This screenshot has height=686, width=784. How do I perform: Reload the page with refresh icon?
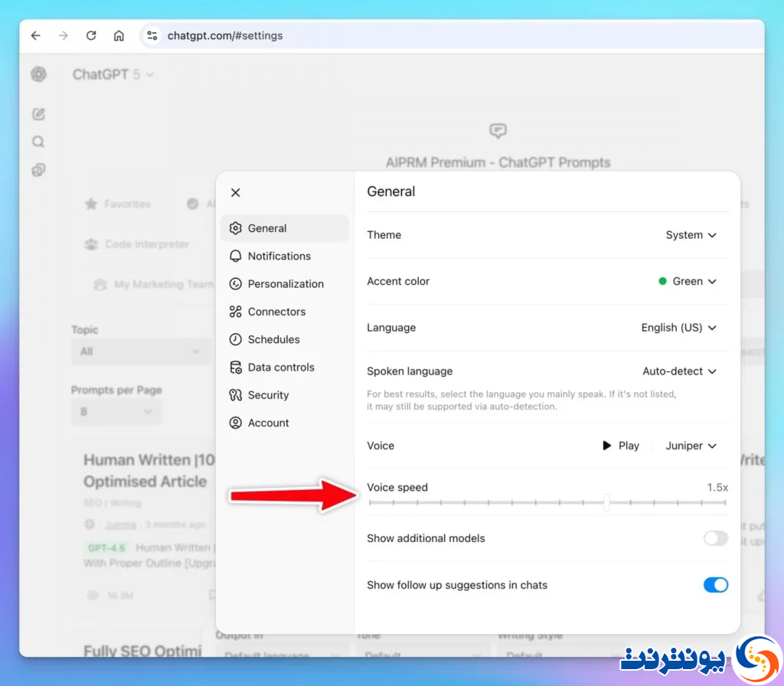tap(91, 35)
